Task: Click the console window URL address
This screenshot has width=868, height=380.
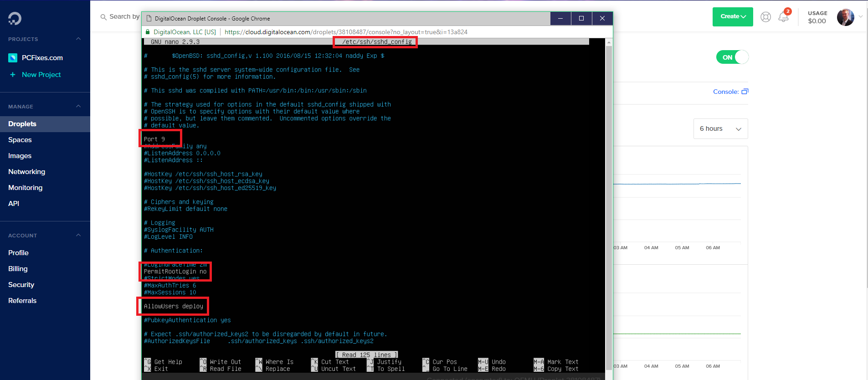Action: [x=346, y=32]
